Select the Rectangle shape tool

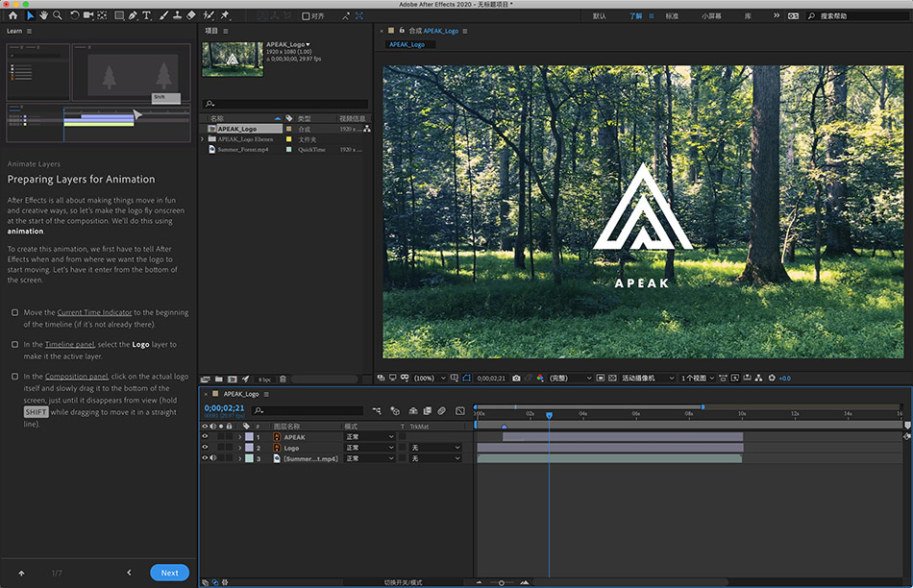point(119,15)
